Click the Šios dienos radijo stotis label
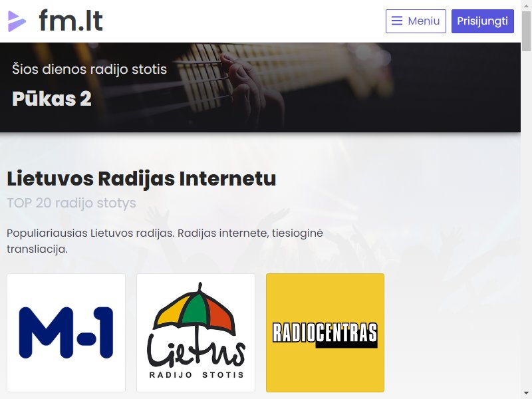The image size is (532, 399). [x=90, y=69]
